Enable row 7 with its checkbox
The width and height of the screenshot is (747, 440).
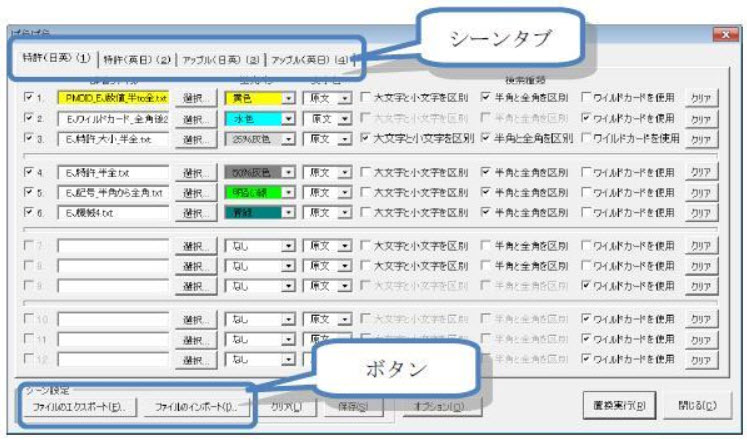click(29, 246)
